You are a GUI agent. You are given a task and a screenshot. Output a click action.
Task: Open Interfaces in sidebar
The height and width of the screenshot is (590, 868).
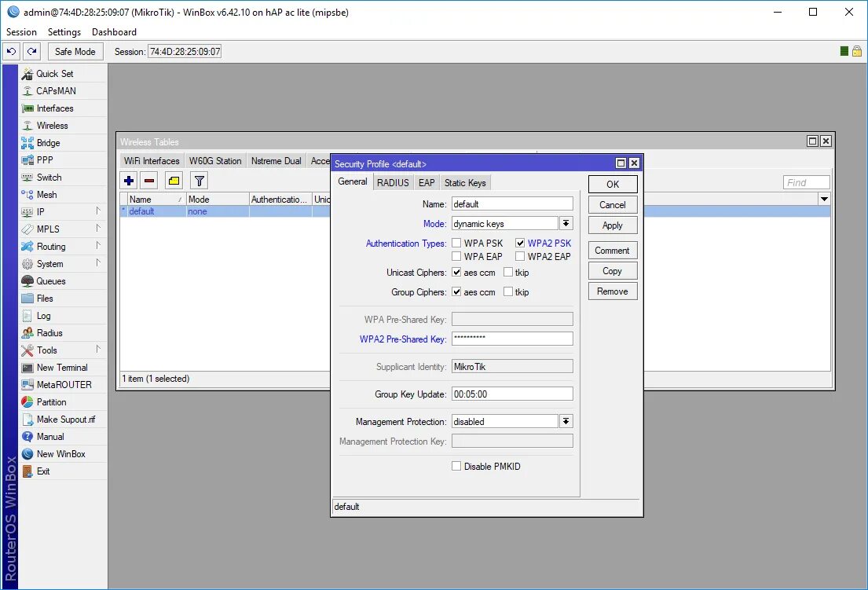(55, 108)
